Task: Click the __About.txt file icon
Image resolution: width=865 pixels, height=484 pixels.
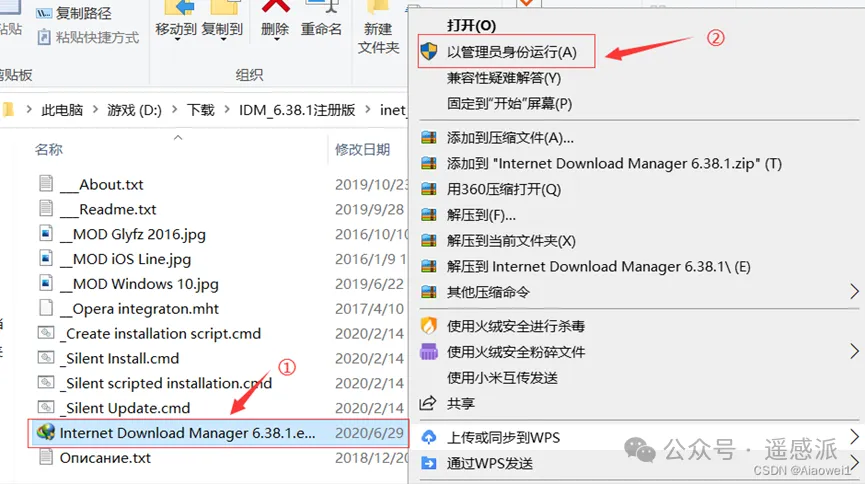Action: click(46, 183)
